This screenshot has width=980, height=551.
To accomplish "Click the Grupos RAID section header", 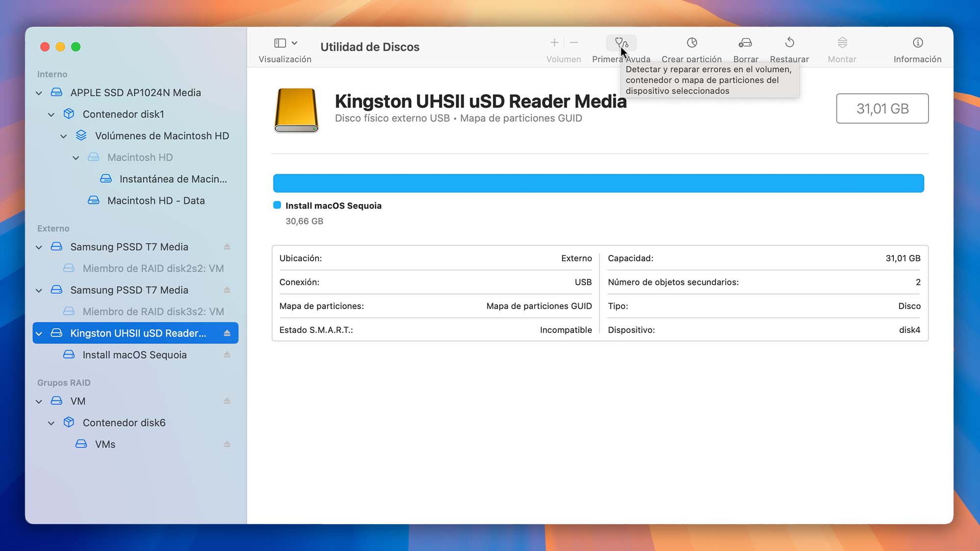I will 64,383.
